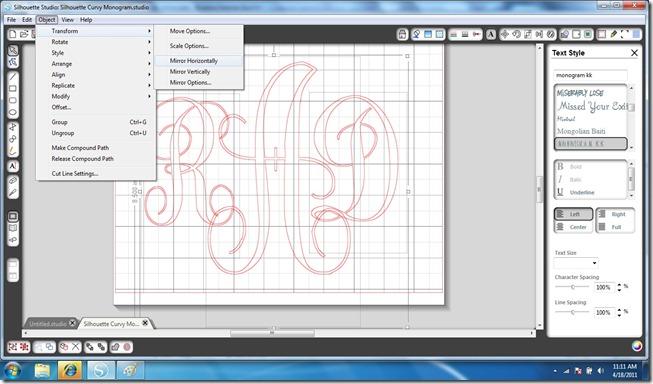
Task: Click the Group Selected Shapes icon at bottom
Action: tap(12, 347)
